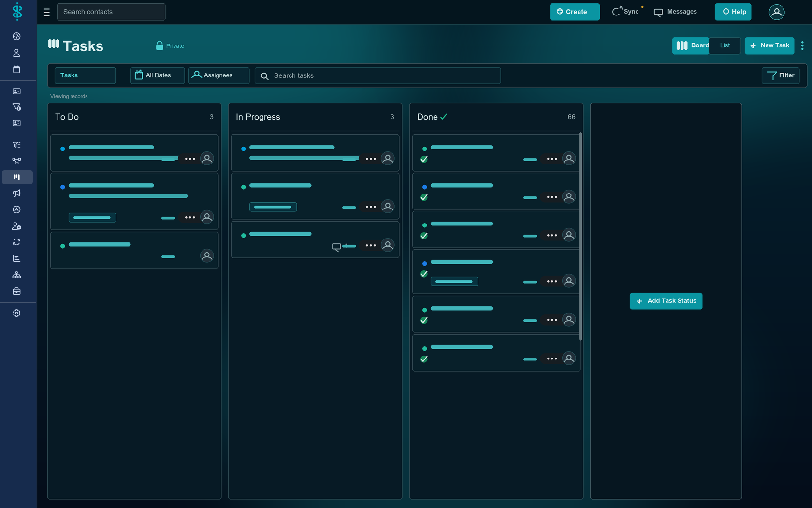
Task: Focus the Search tasks field
Action: [x=378, y=75]
